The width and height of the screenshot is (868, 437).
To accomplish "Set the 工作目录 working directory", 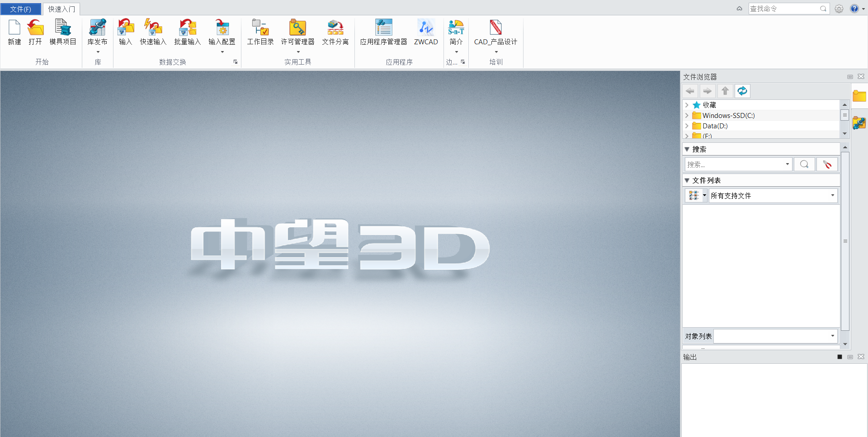I will [260, 28].
